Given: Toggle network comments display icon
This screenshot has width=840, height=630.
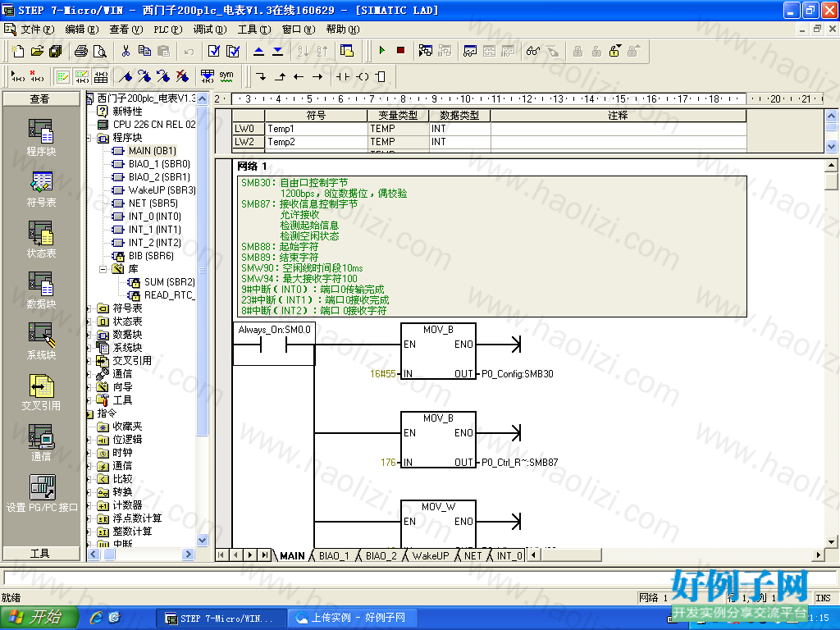Looking at the screenshot, I should click(82, 76).
